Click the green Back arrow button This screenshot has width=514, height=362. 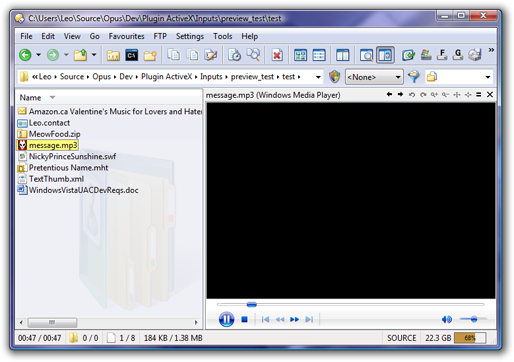(x=25, y=55)
